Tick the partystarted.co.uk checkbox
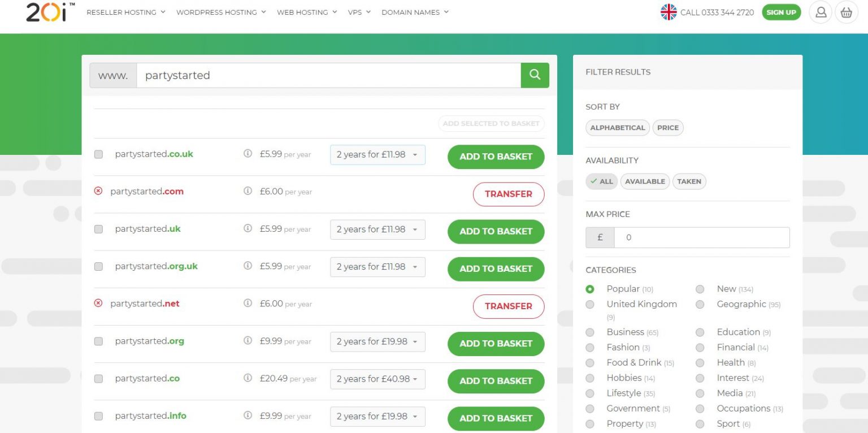868x433 pixels. [99, 154]
